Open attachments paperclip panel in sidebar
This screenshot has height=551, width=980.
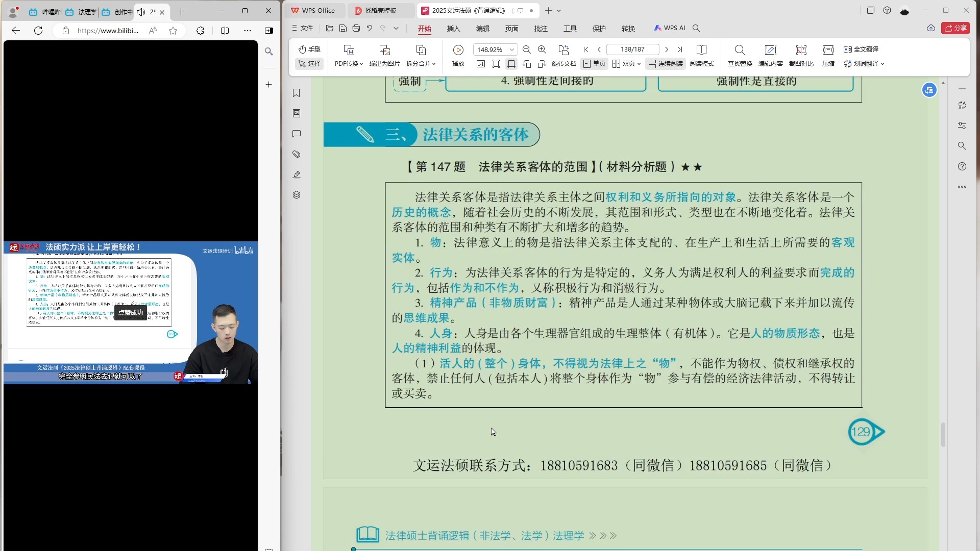(x=297, y=154)
